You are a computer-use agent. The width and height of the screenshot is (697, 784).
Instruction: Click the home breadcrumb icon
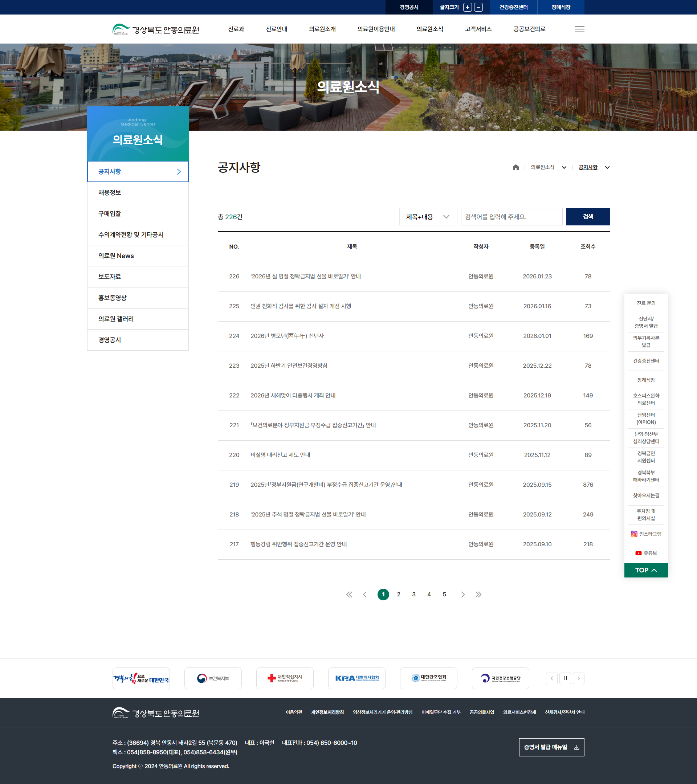[515, 167]
